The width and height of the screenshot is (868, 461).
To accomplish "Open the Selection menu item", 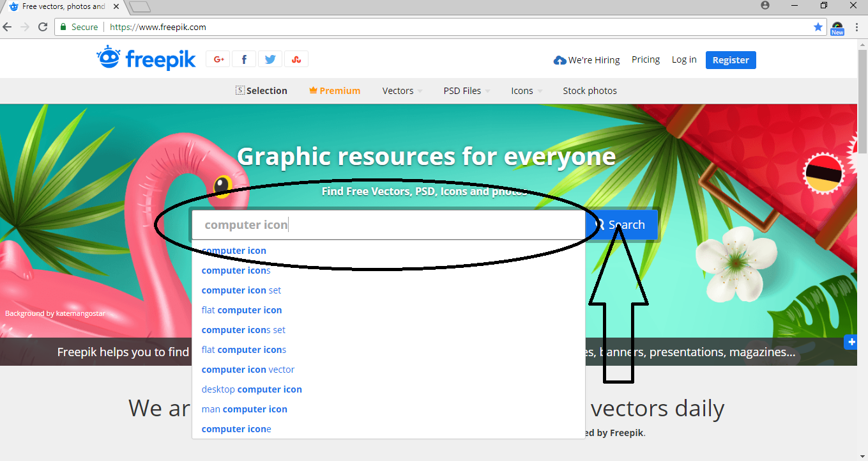I will [261, 91].
